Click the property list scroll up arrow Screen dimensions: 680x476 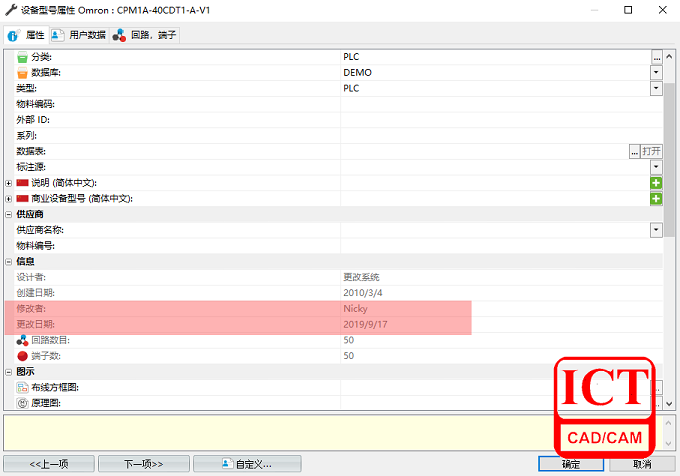(669, 56)
